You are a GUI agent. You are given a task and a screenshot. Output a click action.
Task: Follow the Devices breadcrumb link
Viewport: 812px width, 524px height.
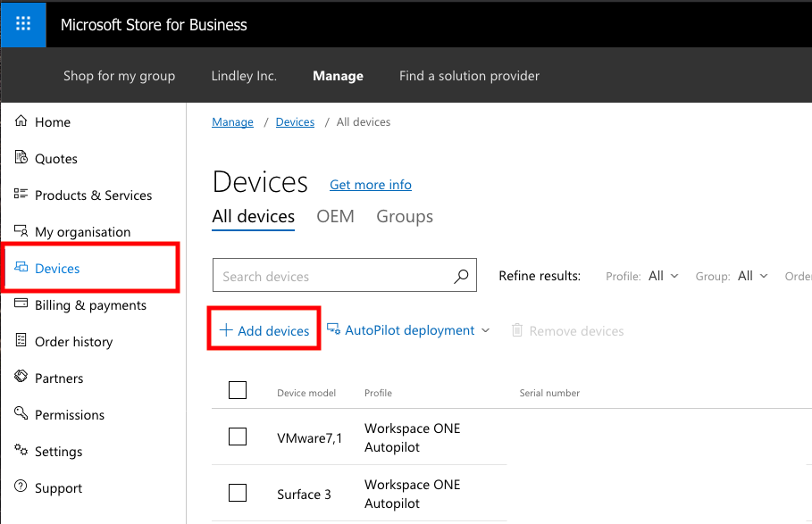coord(295,122)
